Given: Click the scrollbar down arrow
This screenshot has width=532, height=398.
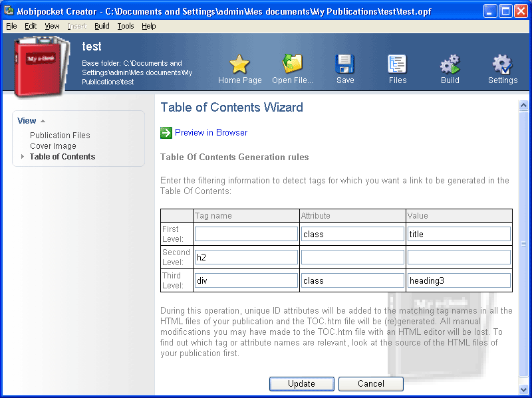Looking at the screenshot, I should (523, 389).
